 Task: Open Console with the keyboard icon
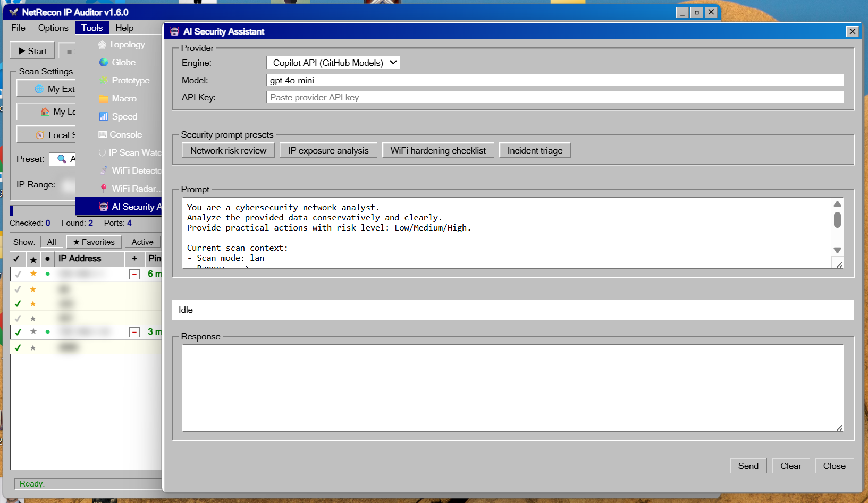(119, 135)
